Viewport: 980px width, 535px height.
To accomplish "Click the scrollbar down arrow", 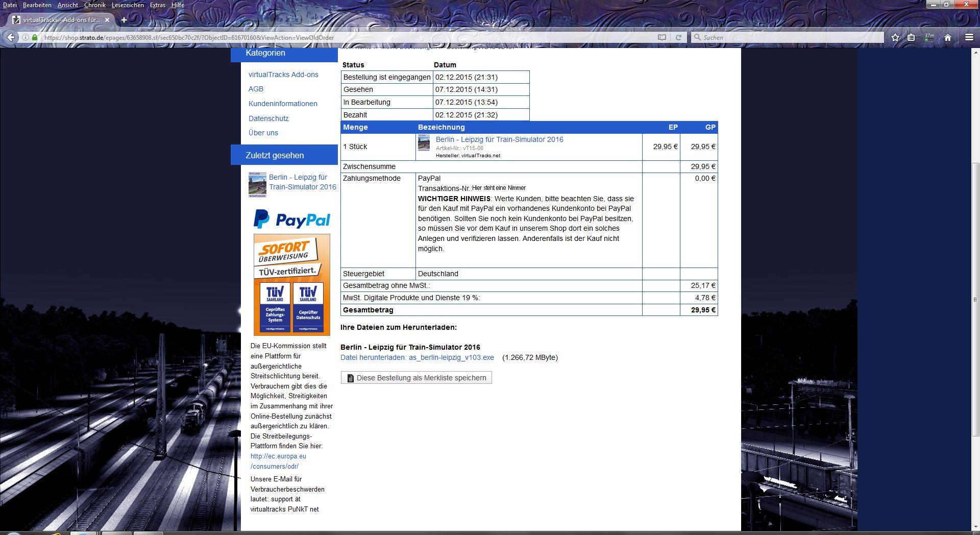I will 975,527.
